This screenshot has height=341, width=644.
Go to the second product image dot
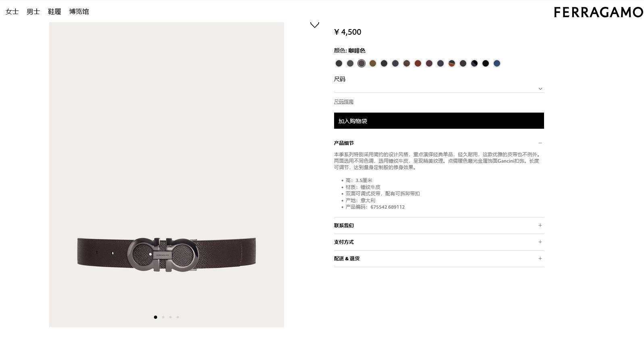(163, 317)
